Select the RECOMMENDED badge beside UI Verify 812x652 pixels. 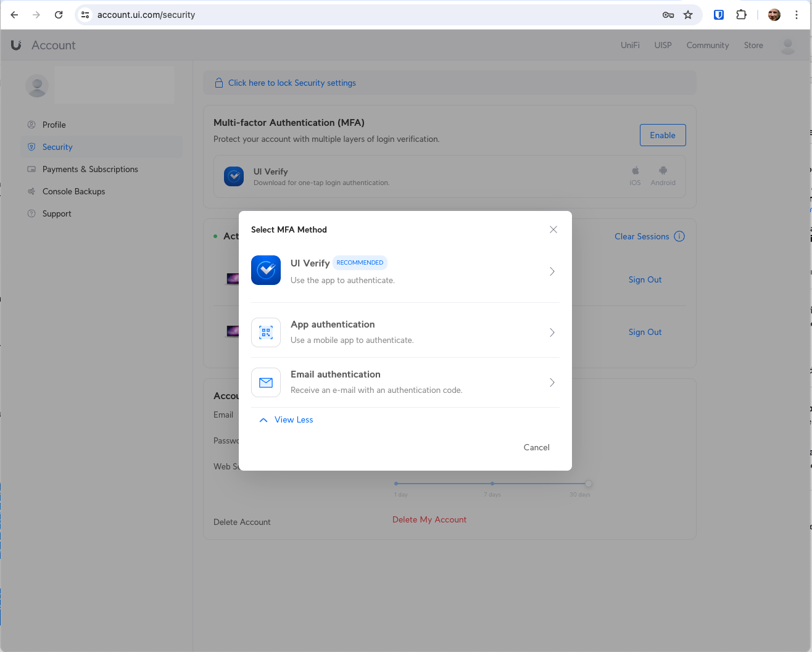(360, 263)
